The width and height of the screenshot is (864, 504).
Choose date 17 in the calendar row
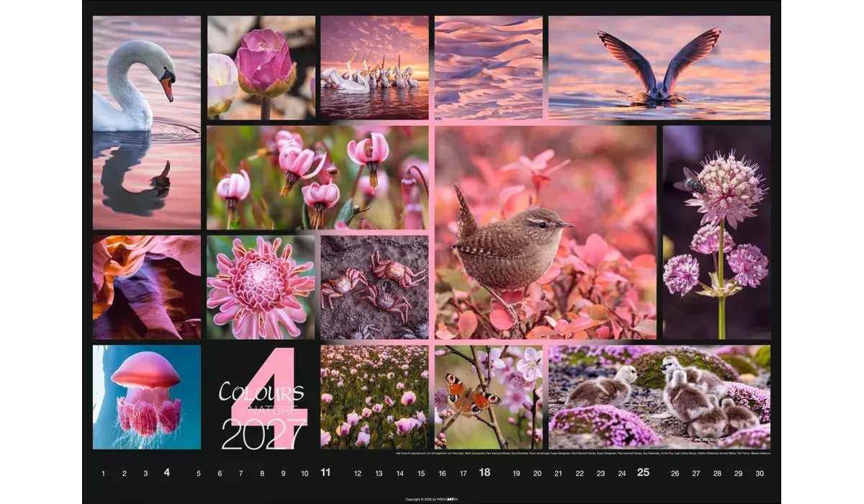tap(463, 473)
